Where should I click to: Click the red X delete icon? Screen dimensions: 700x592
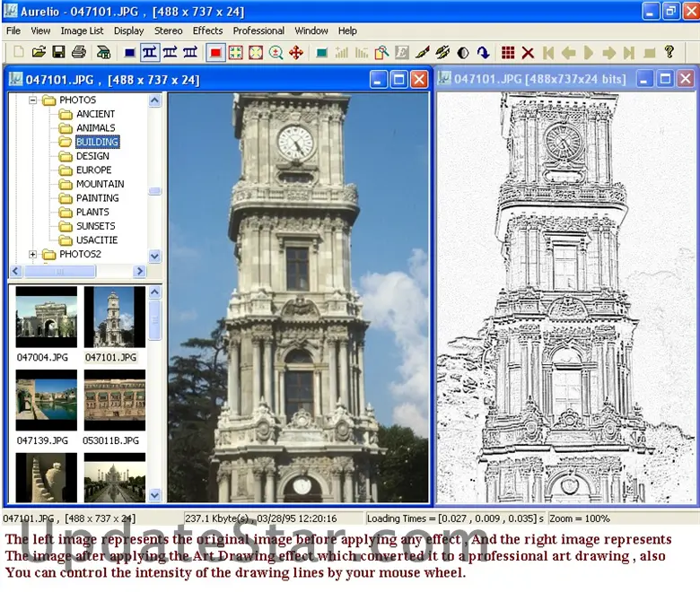pyautogui.click(x=528, y=52)
